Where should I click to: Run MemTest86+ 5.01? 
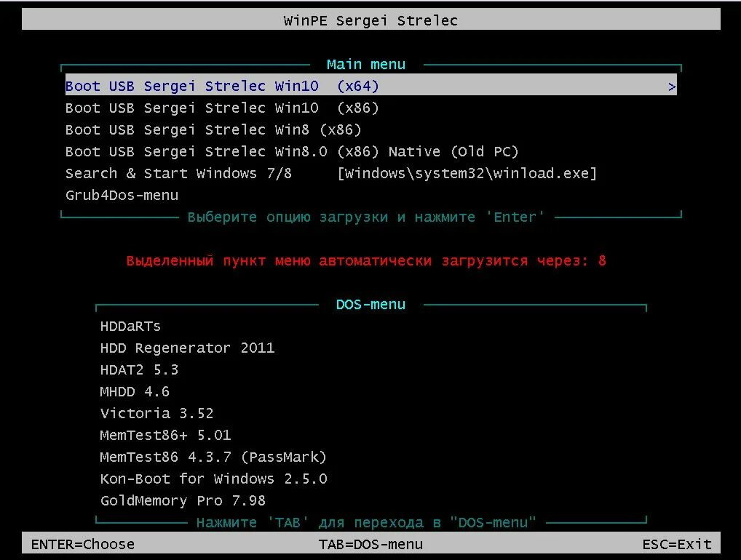(165, 435)
